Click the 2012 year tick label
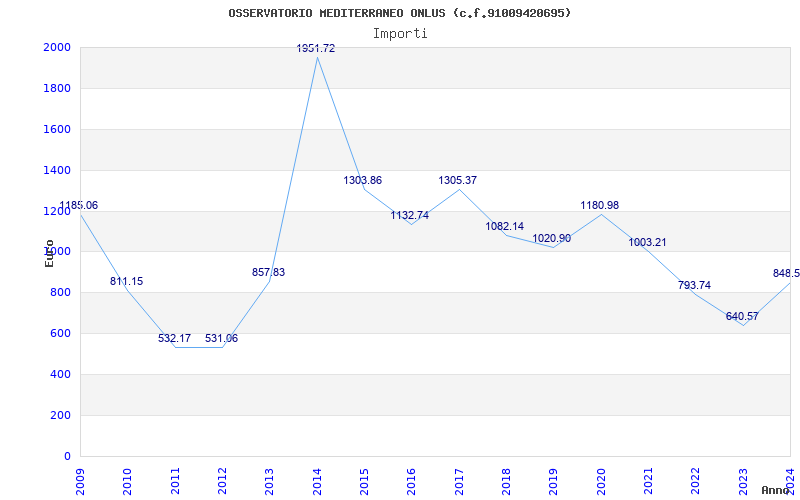Viewport: 800px width, 500px height. point(222,482)
